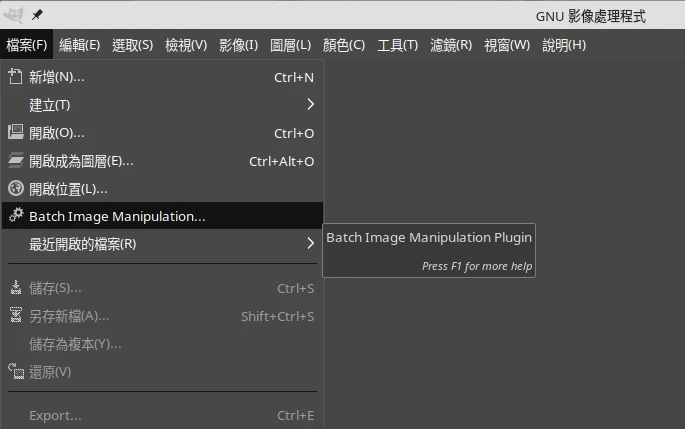Screen dimensions: 685x429
Task: Open the 編輯(E) menu
Action: coord(79,45)
